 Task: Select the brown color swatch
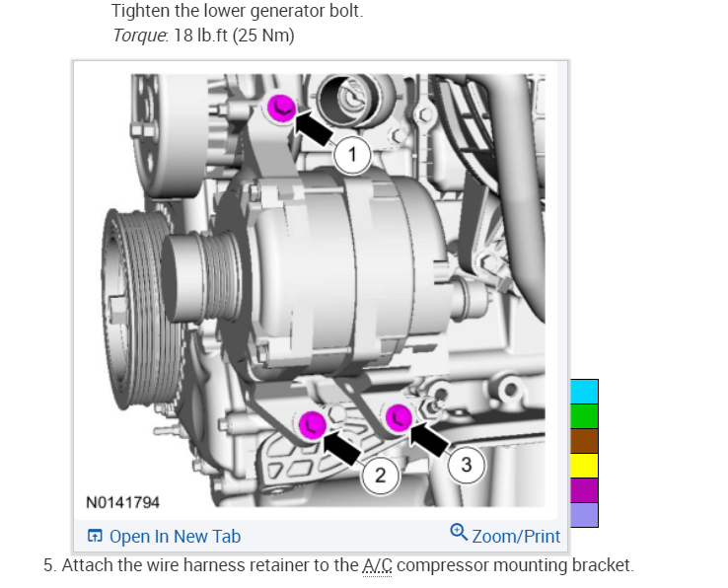pos(584,441)
